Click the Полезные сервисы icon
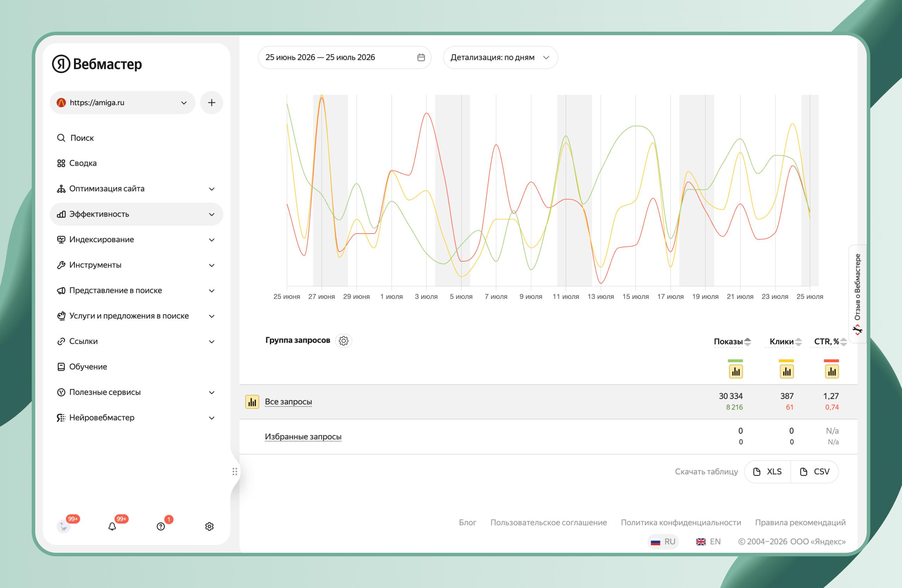902x588 pixels. 61,392
